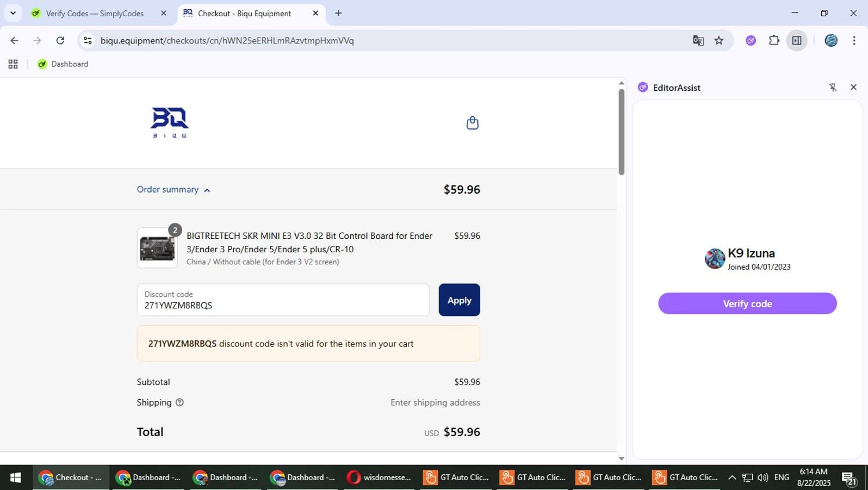Click the Shipping info question mark icon
Viewport: 868px width, 490px height.
(x=179, y=403)
